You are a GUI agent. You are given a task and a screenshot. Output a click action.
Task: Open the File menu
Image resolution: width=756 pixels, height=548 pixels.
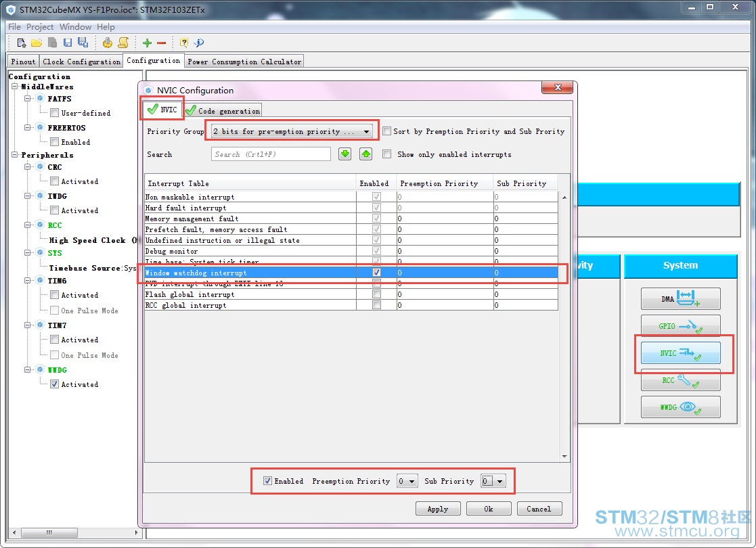click(14, 26)
